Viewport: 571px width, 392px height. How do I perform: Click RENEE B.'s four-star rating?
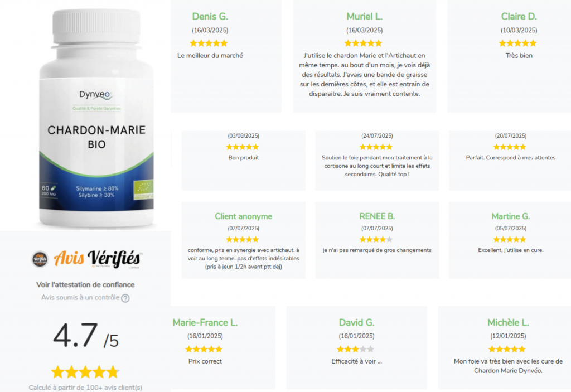coord(376,239)
